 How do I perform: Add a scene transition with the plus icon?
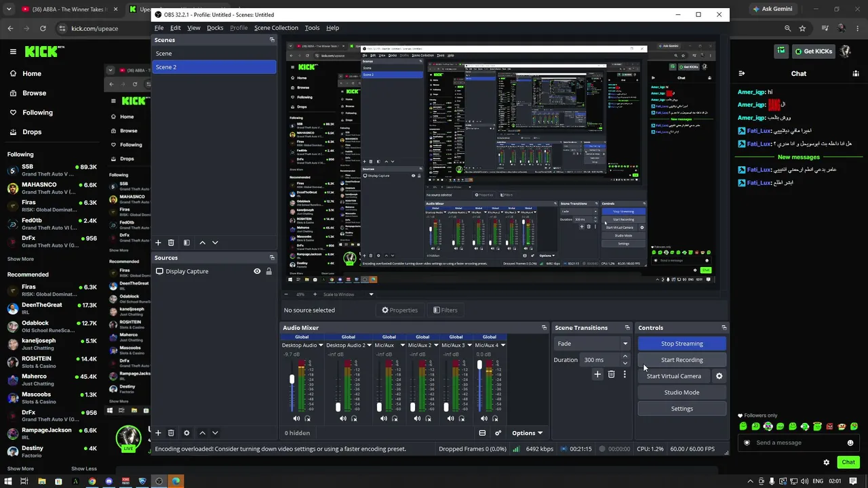point(597,374)
